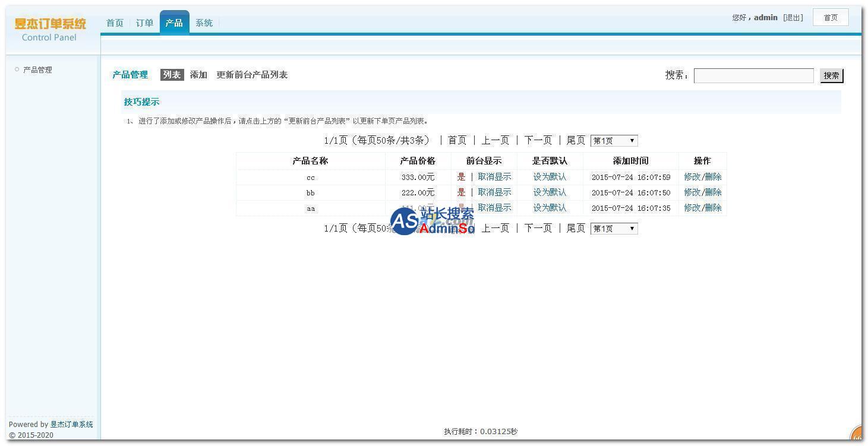Click the admin username text

766,18
